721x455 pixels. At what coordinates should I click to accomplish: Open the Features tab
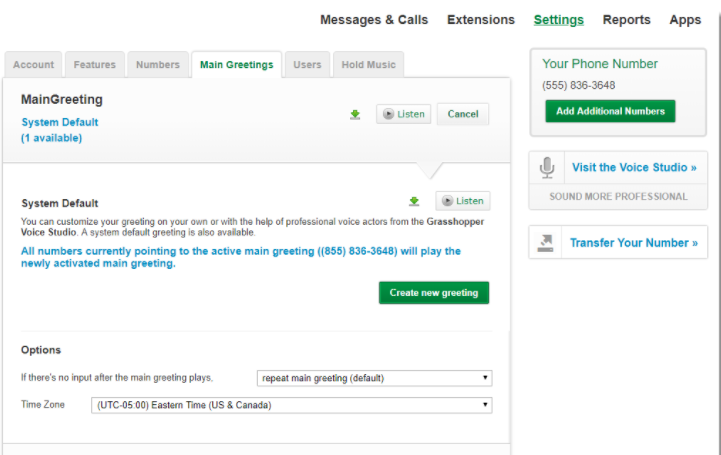[95, 65]
